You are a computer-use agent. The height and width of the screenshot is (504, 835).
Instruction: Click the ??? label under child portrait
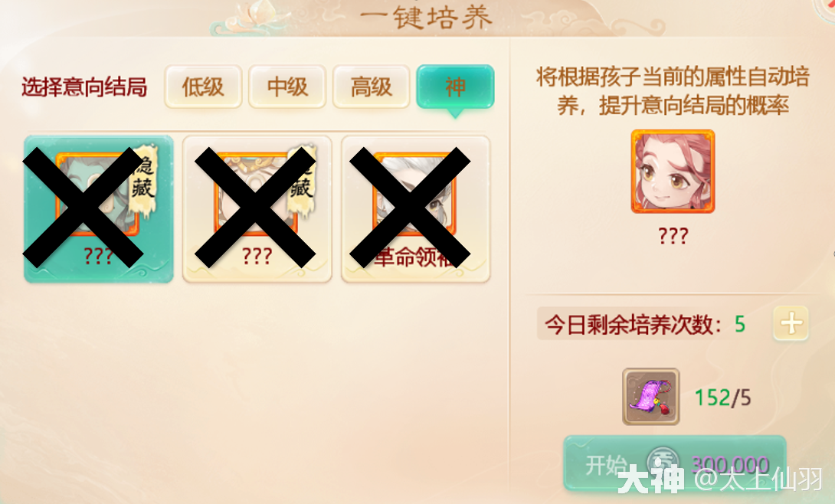click(673, 235)
